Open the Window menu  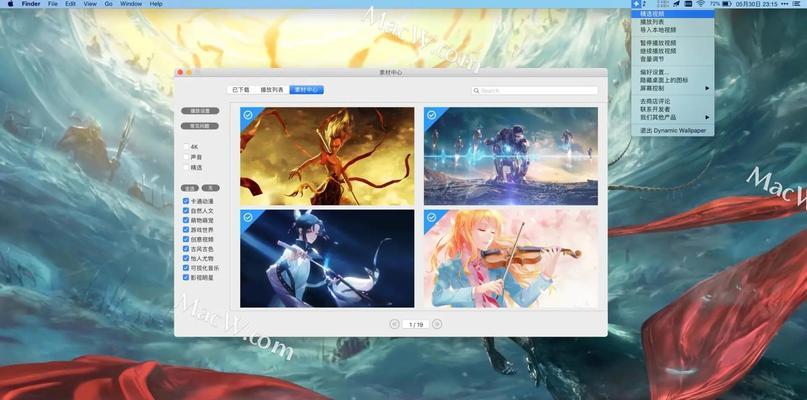click(x=131, y=4)
